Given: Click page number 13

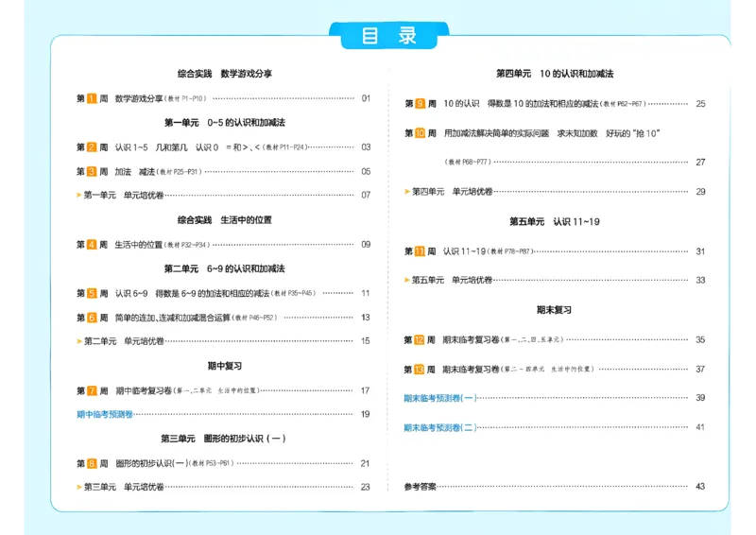Looking at the screenshot, I should pyautogui.click(x=366, y=318).
